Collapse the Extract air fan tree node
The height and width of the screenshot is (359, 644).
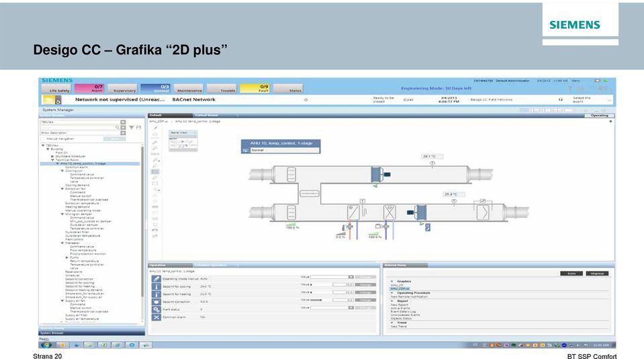[62, 189]
